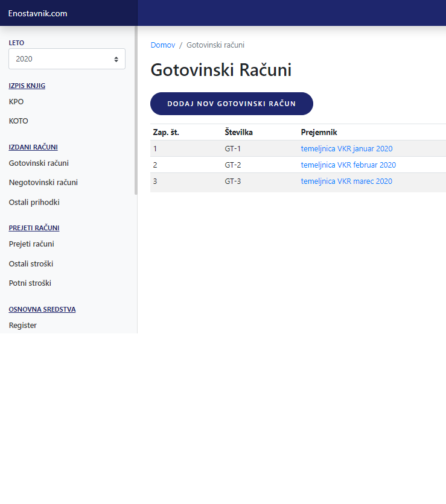Open temeljnica VKR februar 2020
The height and width of the screenshot is (504, 446).
(x=348, y=165)
